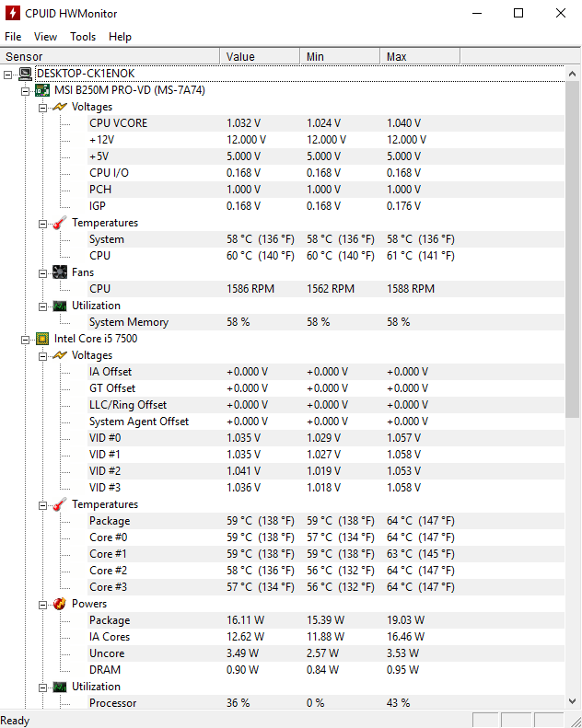
Task: Click the CPU Utilization graph icon
Action: [60, 687]
